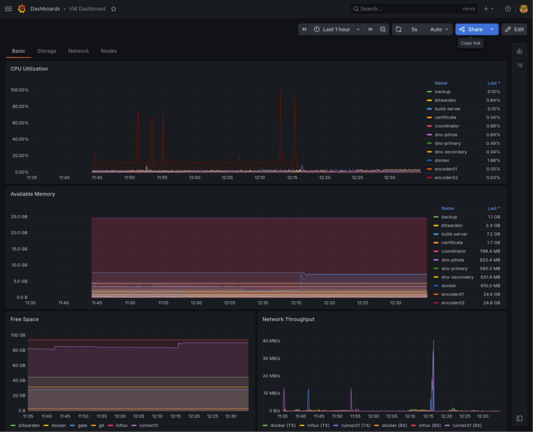Click the 5s refresh interval
This screenshot has height=432, width=533.
point(414,29)
